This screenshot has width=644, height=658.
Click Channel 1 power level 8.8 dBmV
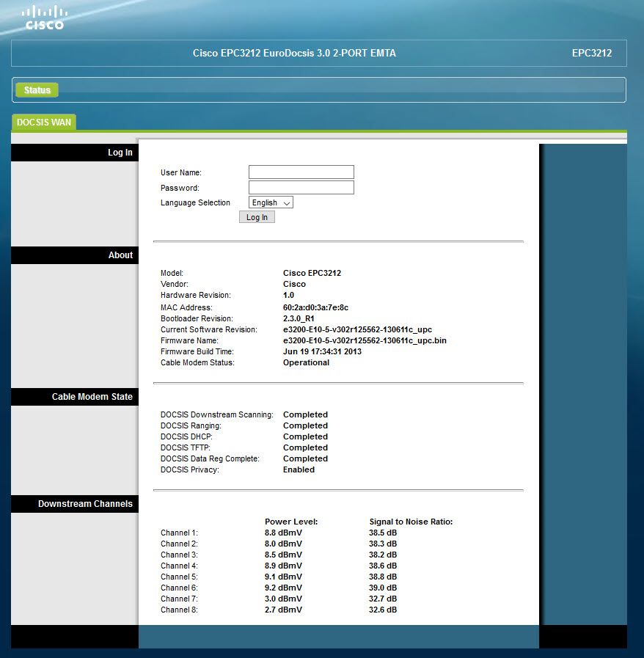283,533
